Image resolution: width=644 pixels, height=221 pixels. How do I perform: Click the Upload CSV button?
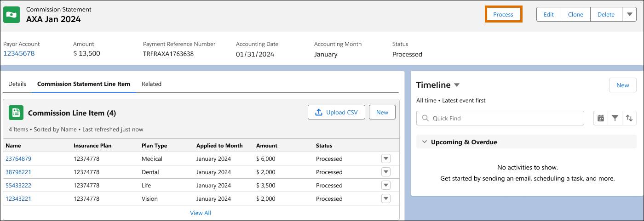(336, 112)
